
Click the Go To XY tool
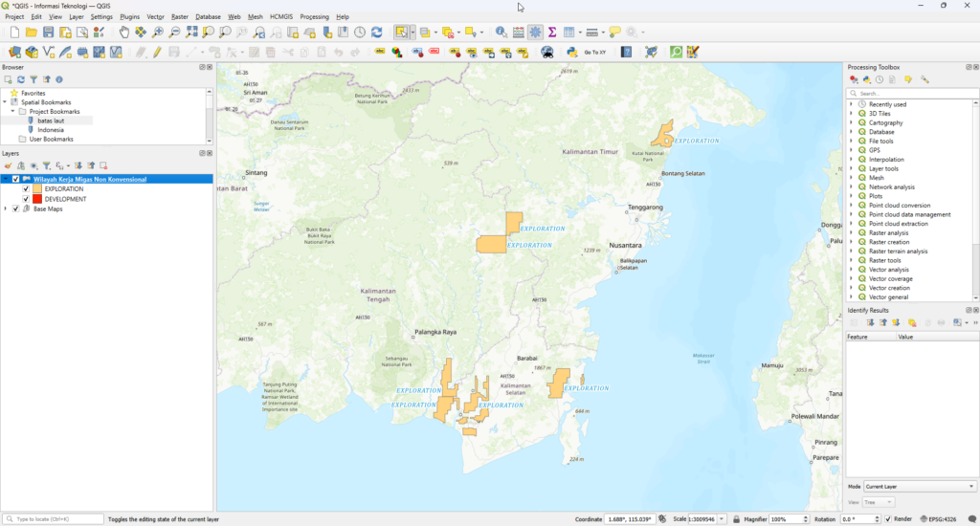(x=594, y=52)
